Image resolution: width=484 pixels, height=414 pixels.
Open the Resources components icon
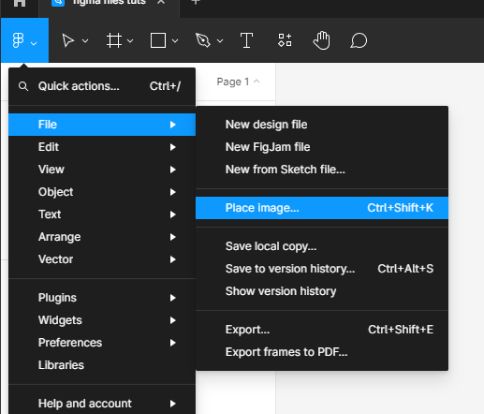[x=285, y=40]
